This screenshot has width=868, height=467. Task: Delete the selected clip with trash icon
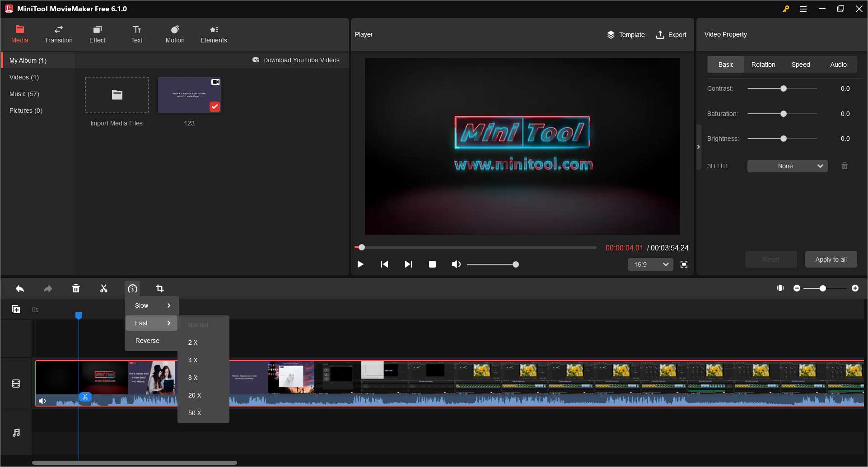coord(76,288)
